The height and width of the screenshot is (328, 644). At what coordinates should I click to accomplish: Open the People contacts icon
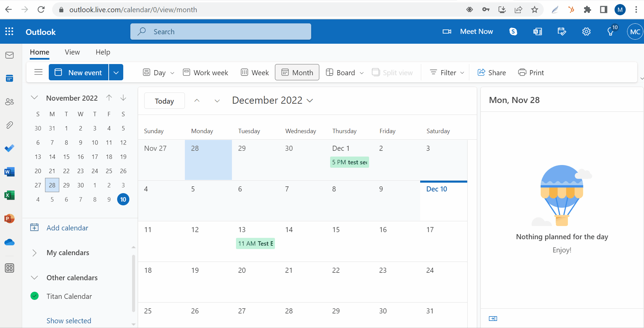[9, 102]
